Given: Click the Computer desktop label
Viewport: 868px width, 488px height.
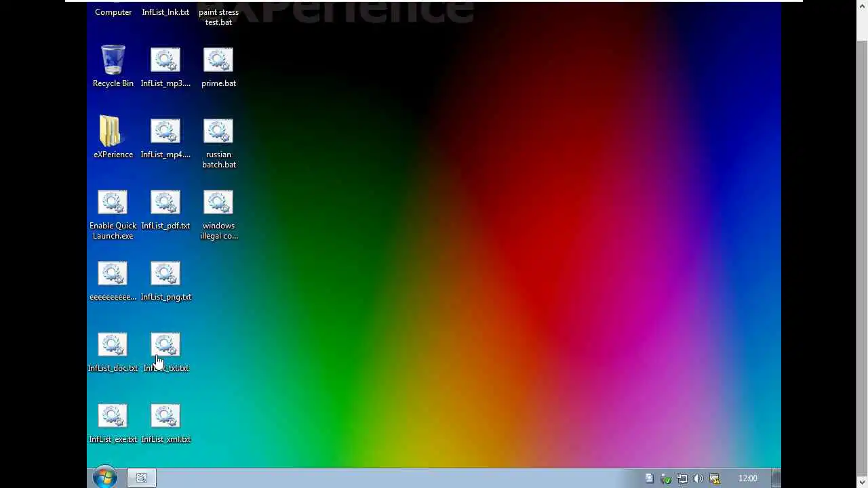Looking at the screenshot, I should coord(113,12).
